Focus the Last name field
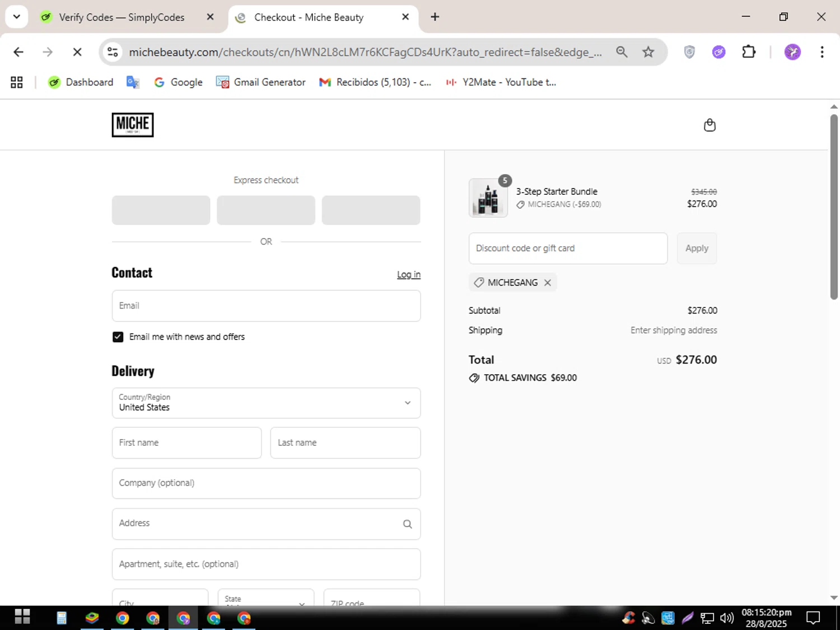Screen dimensions: 840x630 click(x=346, y=443)
